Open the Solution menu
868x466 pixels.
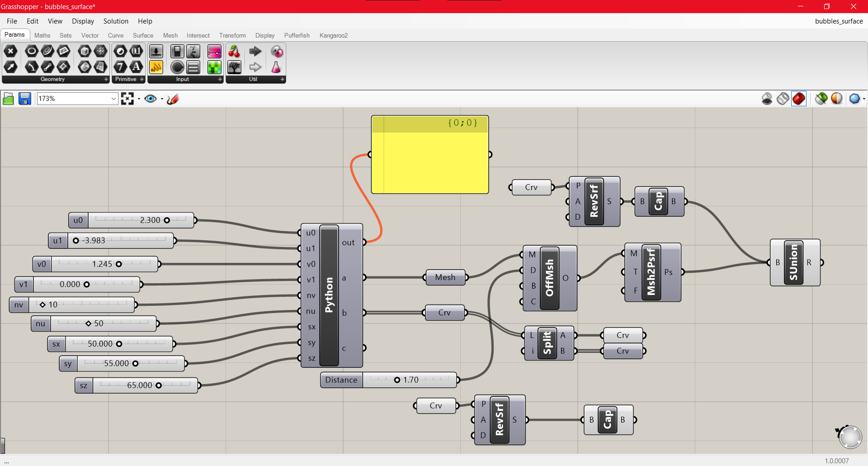[116, 21]
